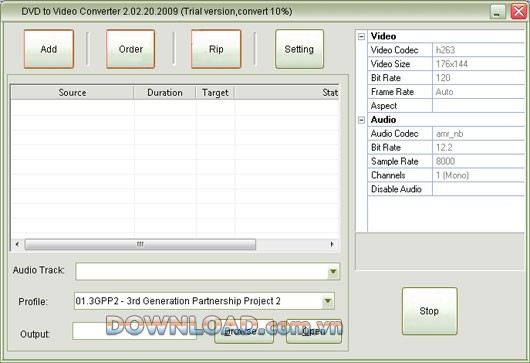
Task: Click the Frame Rate Auto value
Action: pyautogui.click(x=478, y=92)
